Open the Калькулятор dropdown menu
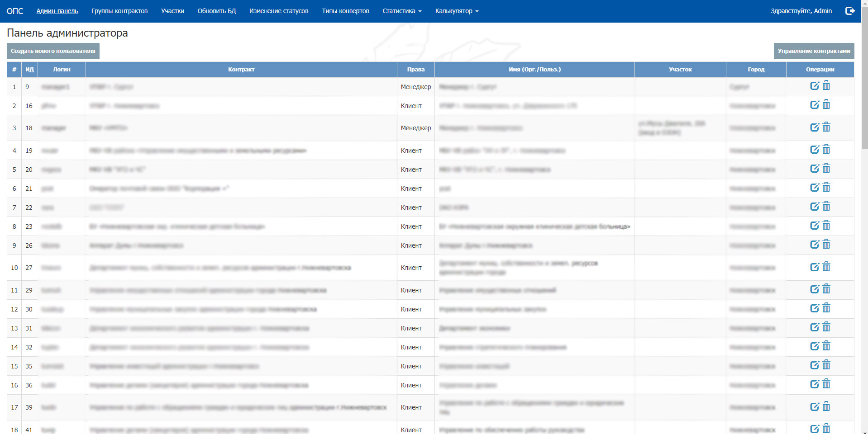The height and width of the screenshot is (434, 868). 456,11
